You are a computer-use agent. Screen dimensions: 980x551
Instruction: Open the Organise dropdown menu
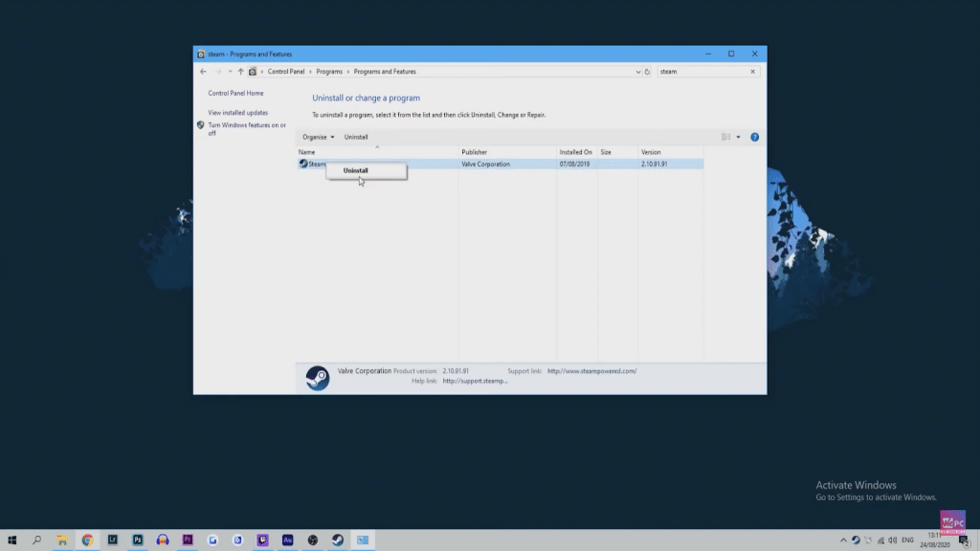click(317, 137)
